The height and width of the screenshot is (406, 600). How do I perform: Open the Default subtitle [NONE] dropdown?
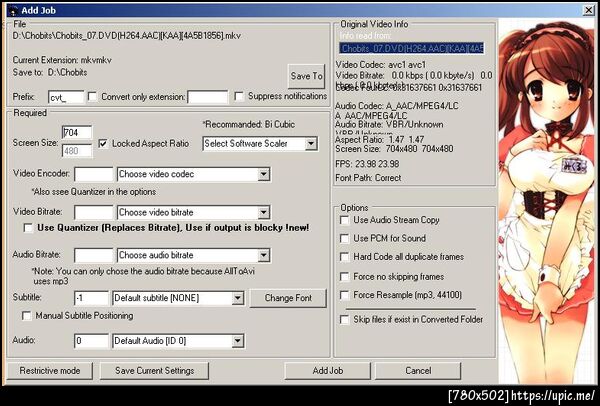[237, 298]
